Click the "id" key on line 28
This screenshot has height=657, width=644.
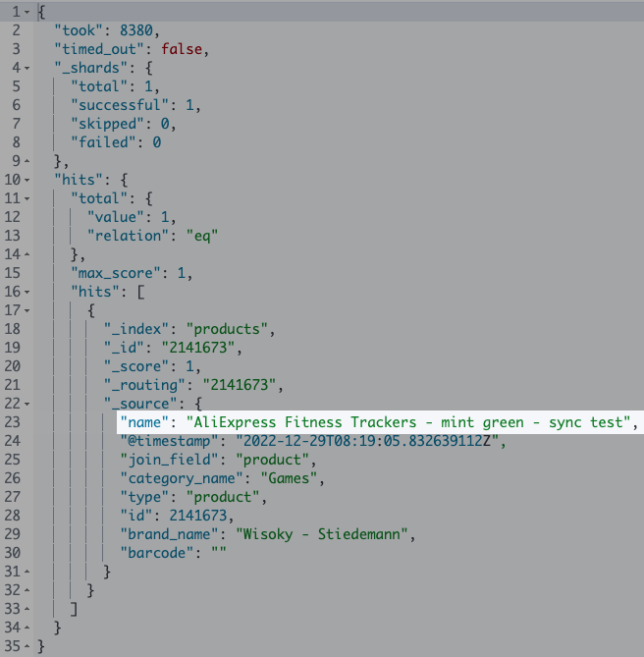coord(135,516)
